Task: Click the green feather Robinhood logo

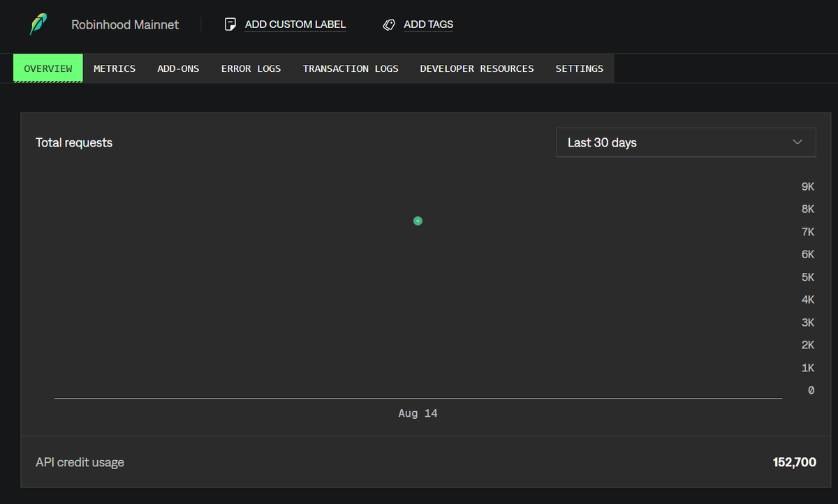Action: pyautogui.click(x=38, y=24)
